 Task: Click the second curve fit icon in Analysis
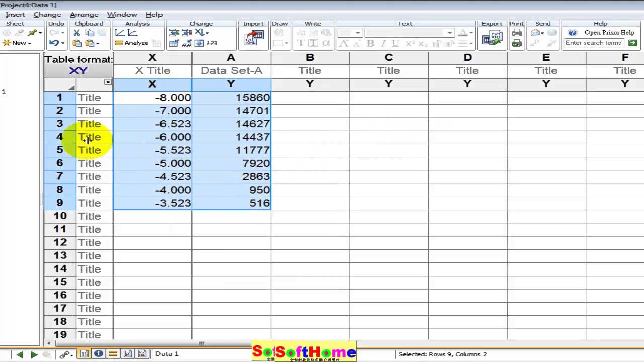(x=133, y=33)
